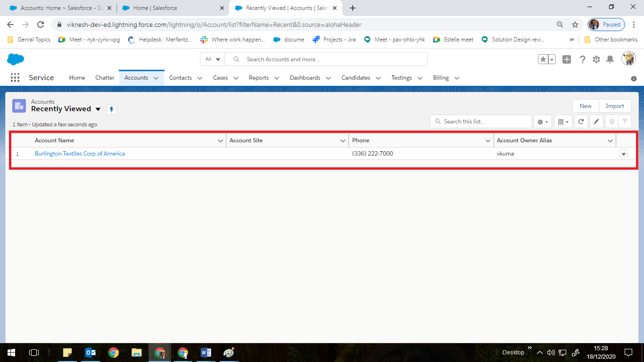Open the global actions plus icon
Image resolution: width=644 pixels, height=362 pixels.
(566, 59)
